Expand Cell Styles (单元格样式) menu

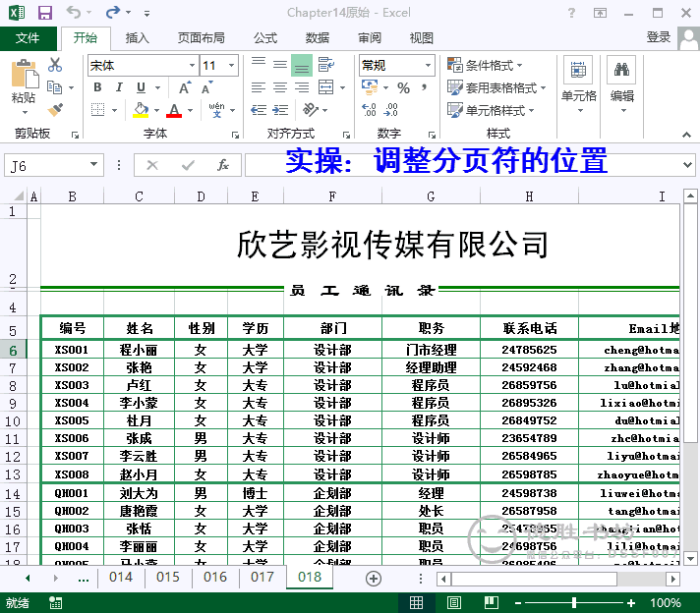click(491, 110)
